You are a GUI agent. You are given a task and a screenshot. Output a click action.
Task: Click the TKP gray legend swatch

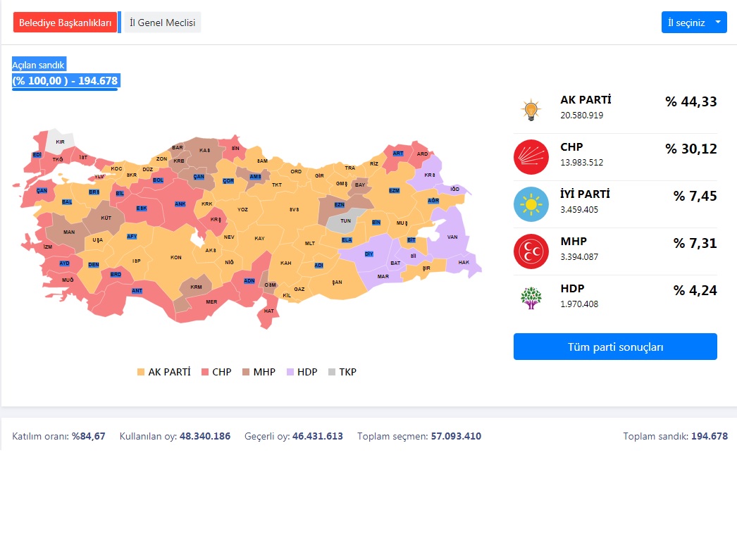point(332,372)
